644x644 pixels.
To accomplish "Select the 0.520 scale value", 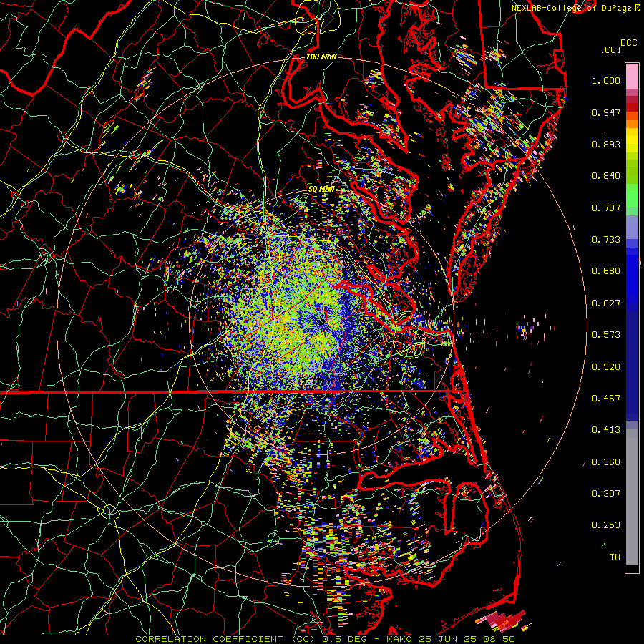I will [x=606, y=367].
